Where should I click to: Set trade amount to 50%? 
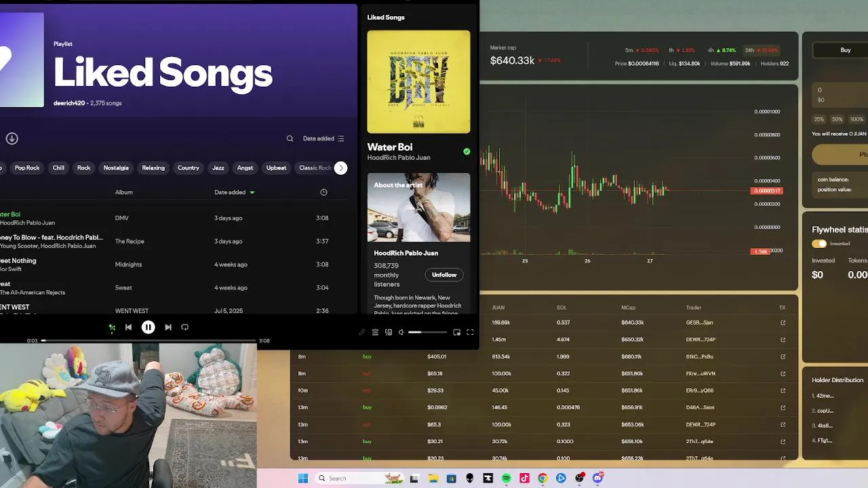pos(837,119)
